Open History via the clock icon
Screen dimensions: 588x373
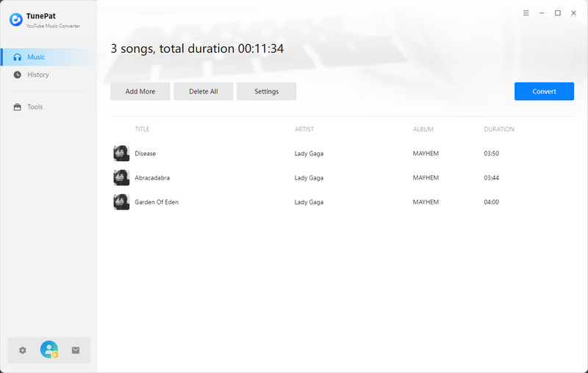pos(17,75)
